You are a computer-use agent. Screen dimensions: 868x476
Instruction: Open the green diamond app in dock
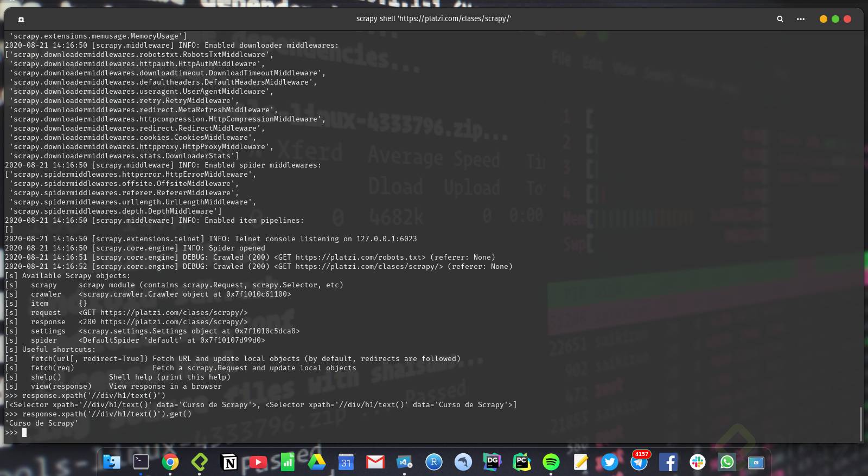[x=200, y=462]
